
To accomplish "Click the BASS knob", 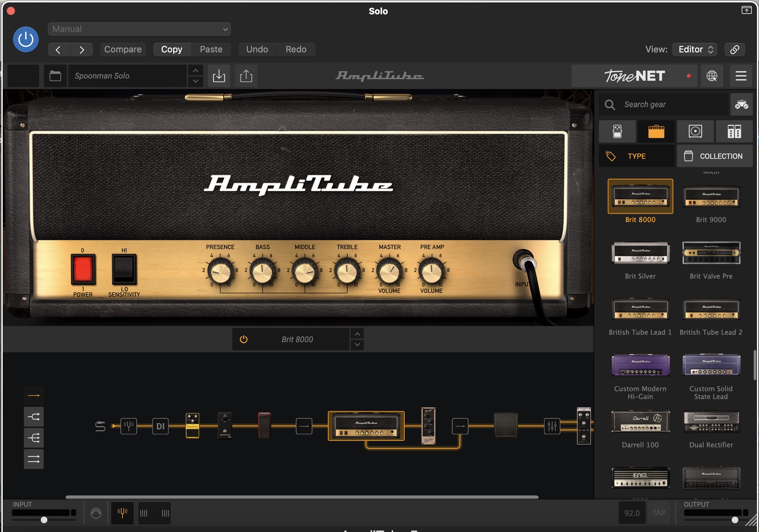I will coord(262,271).
